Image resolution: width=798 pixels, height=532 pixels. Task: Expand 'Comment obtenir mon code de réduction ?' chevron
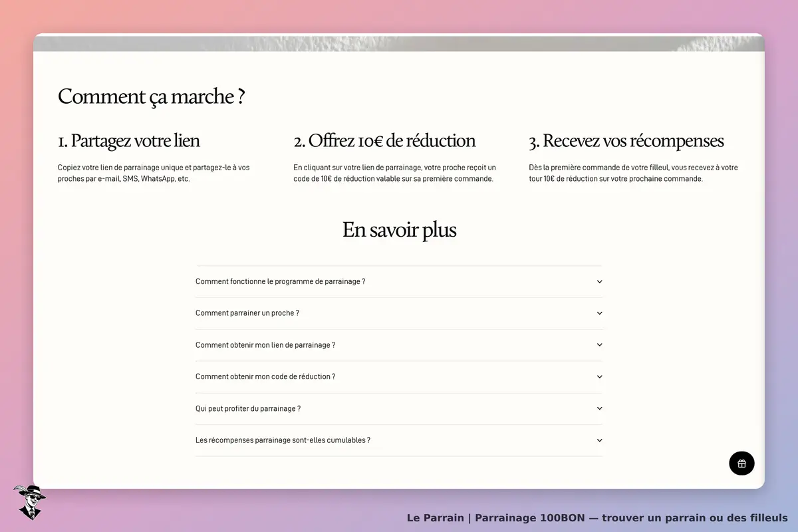pyautogui.click(x=599, y=376)
